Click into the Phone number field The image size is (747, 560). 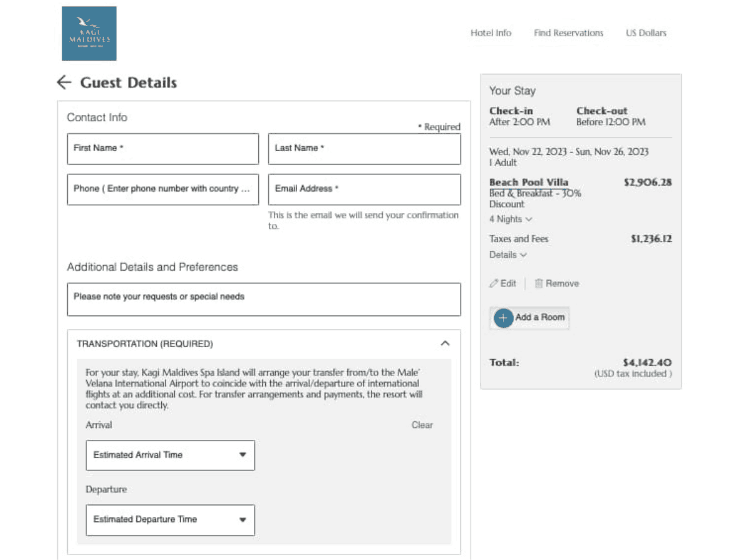(162, 189)
